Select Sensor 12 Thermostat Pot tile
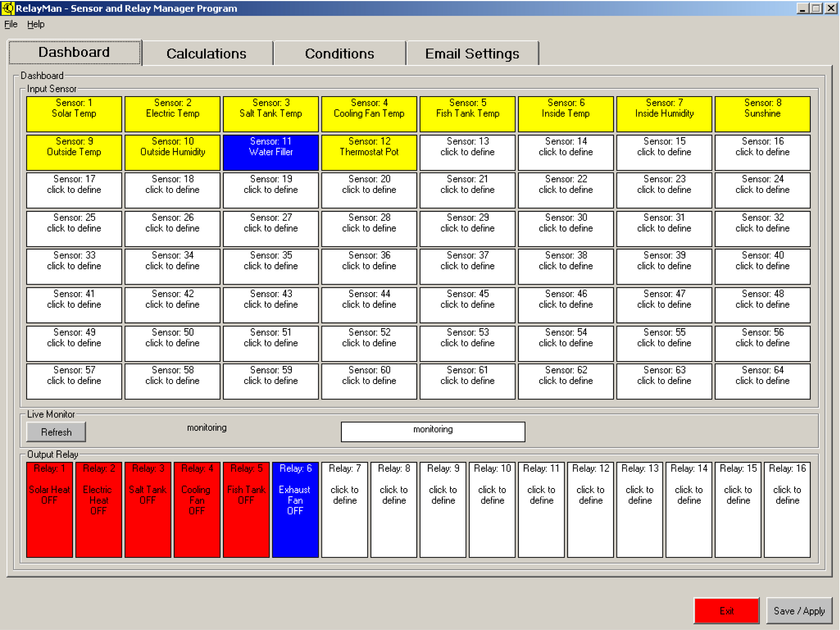Viewport: 840px width, 630px height. coord(369,152)
